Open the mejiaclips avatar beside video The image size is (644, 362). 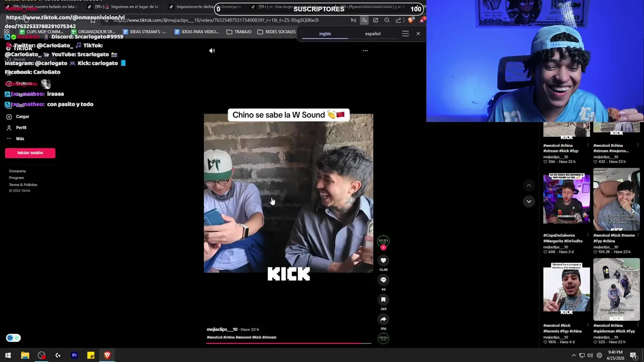point(383,241)
